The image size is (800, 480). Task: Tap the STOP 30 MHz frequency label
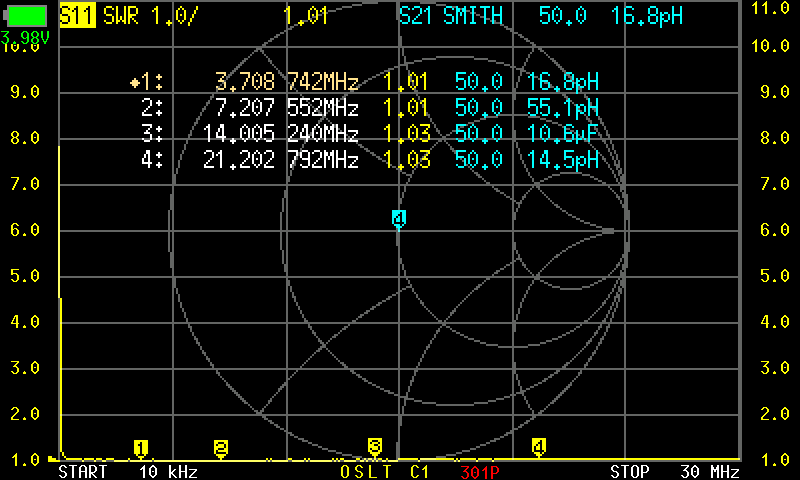coord(675,471)
